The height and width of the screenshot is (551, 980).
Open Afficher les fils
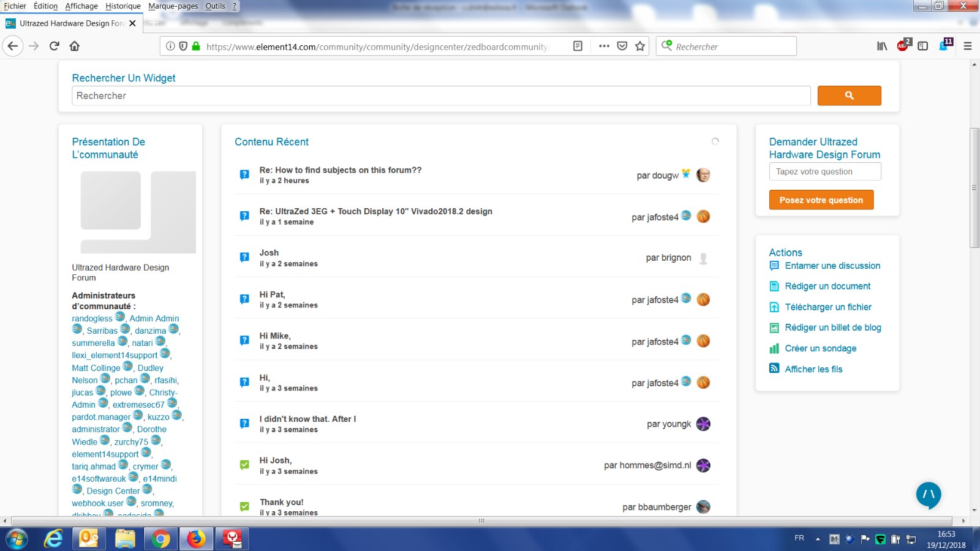point(813,369)
